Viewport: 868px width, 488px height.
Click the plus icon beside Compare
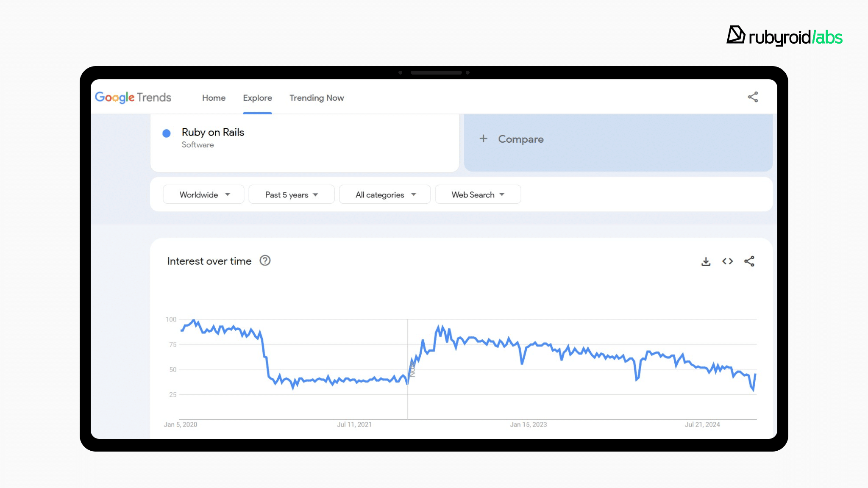[483, 139]
